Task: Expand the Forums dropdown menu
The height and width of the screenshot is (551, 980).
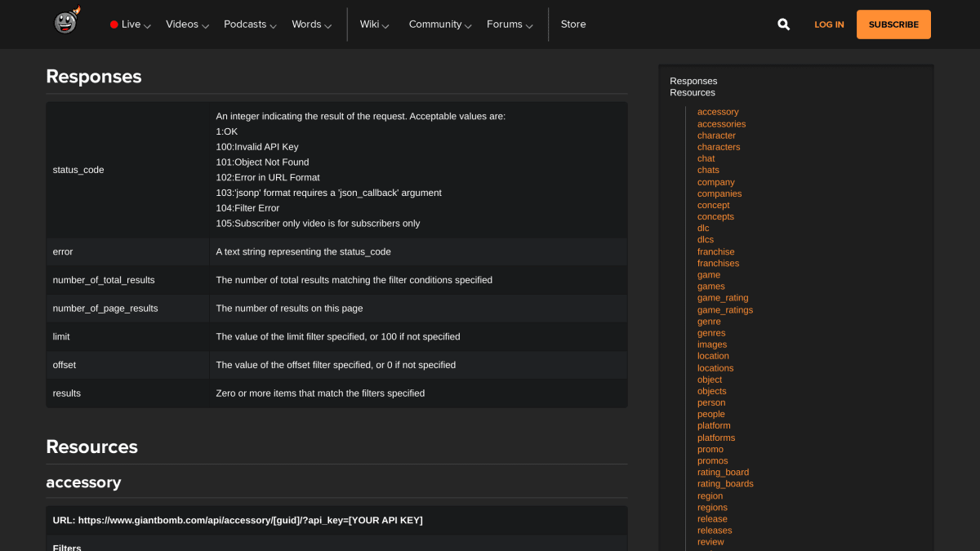Action: coord(510,24)
